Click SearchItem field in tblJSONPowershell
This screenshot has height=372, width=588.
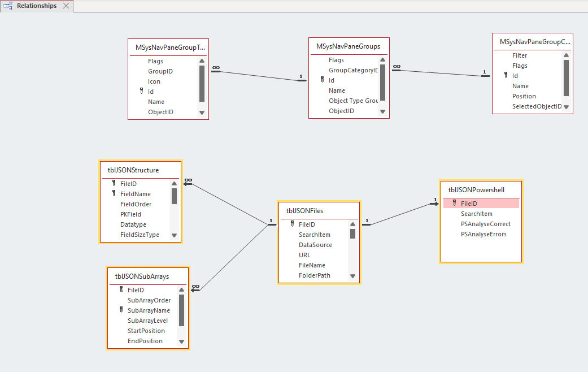tap(477, 214)
